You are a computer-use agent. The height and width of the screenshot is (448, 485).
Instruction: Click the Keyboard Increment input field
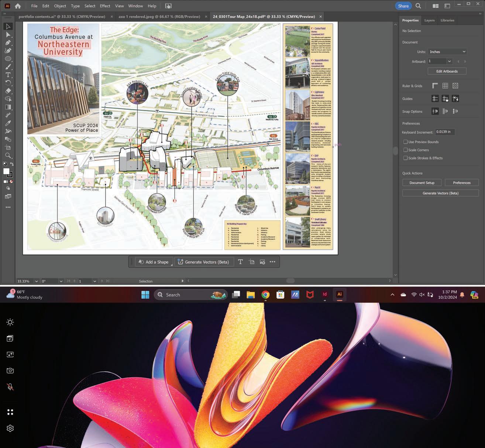pyautogui.click(x=445, y=132)
